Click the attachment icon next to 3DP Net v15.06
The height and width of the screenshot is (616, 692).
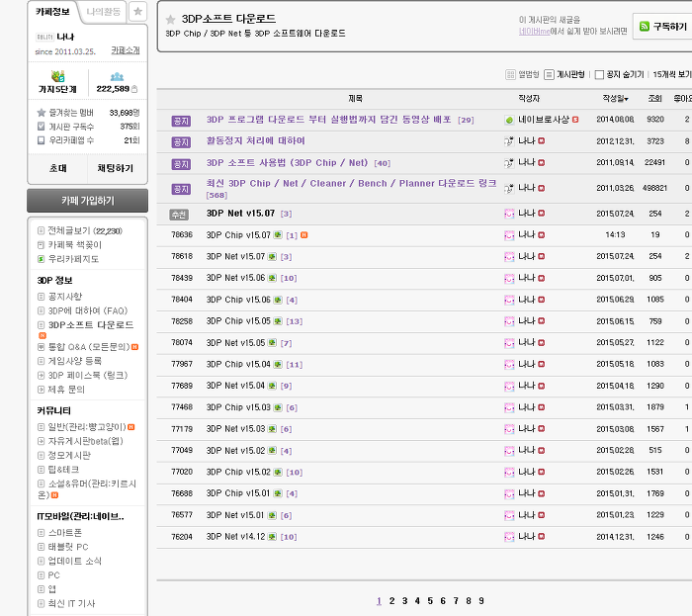[x=272, y=278]
